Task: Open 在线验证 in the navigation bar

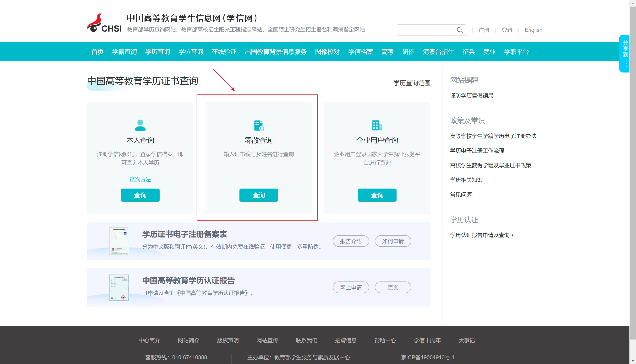Action: [x=224, y=52]
